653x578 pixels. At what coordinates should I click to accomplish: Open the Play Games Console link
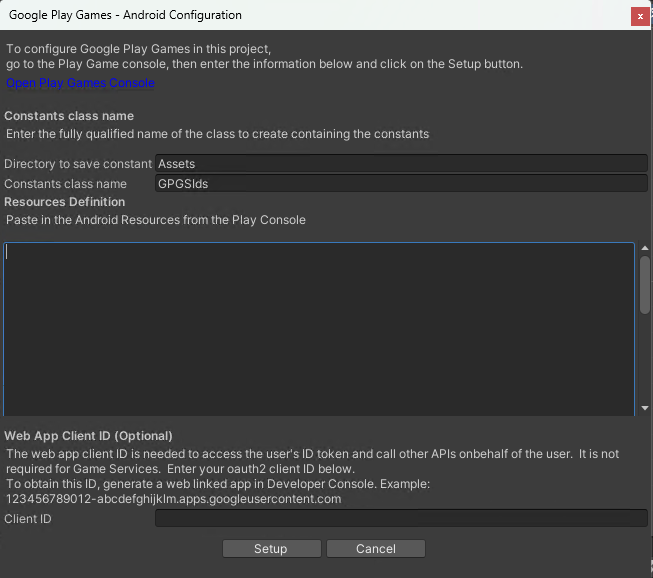tap(80, 83)
